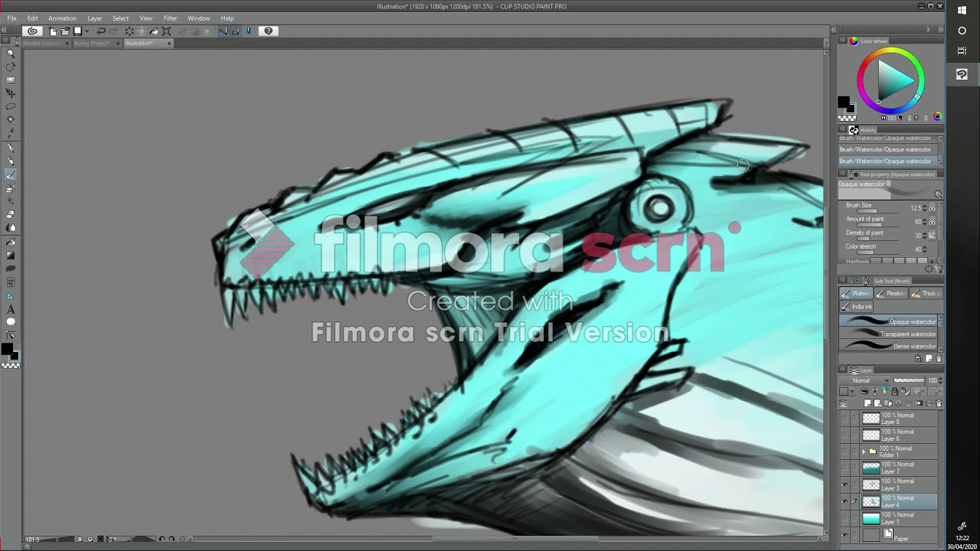Open the Filter menu
The height and width of the screenshot is (551, 980).
pos(170,18)
